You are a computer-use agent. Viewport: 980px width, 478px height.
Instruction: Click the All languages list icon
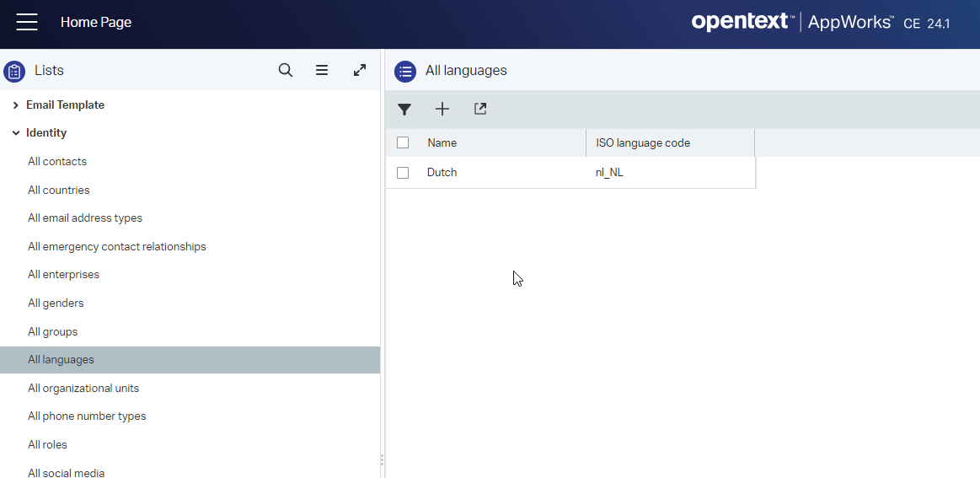[405, 72]
